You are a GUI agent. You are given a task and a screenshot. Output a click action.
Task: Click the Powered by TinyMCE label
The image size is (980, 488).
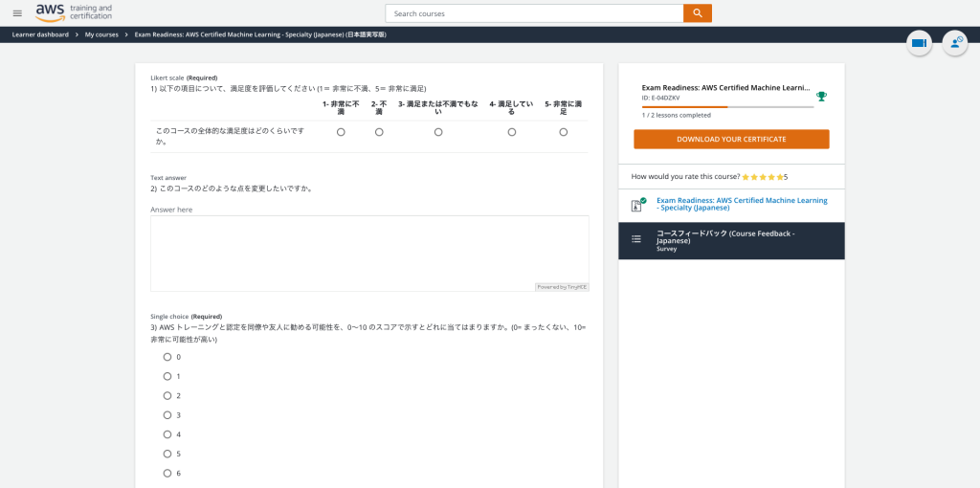[x=561, y=287]
